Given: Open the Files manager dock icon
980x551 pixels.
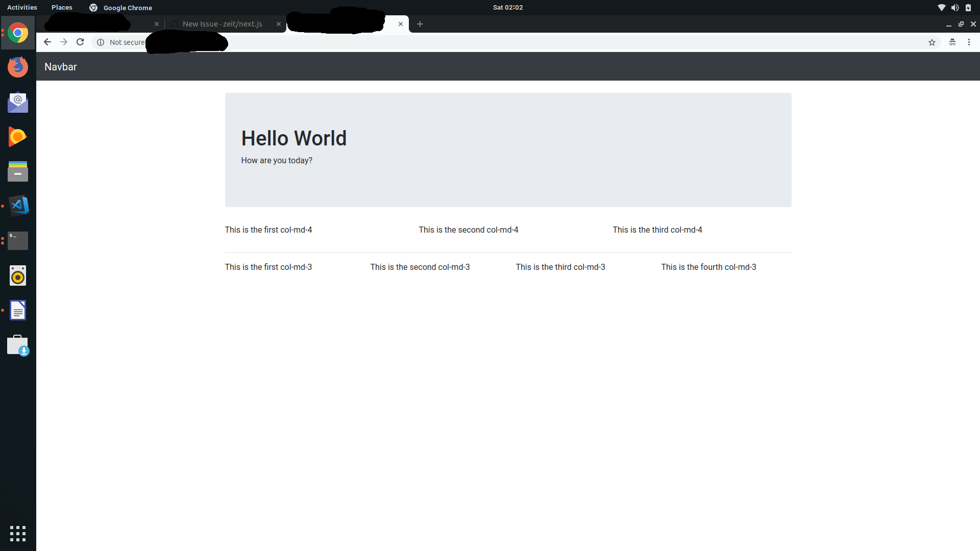Looking at the screenshot, I should tap(18, 171).
